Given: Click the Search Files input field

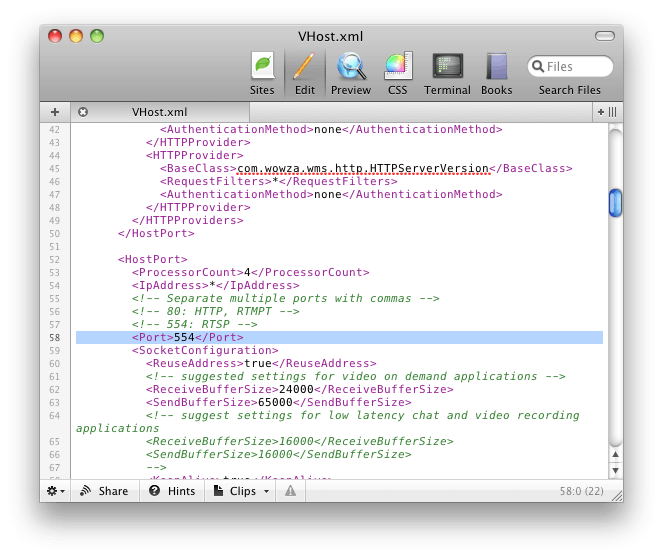Looking at the screenshot, I should [570, 66].
